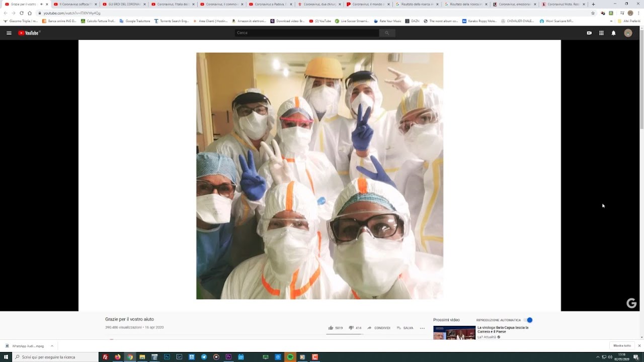This screenshot has height=362, width=644.
Task: Open Premiere Pro from the taskbar
Action: click(x=228, y=357)
